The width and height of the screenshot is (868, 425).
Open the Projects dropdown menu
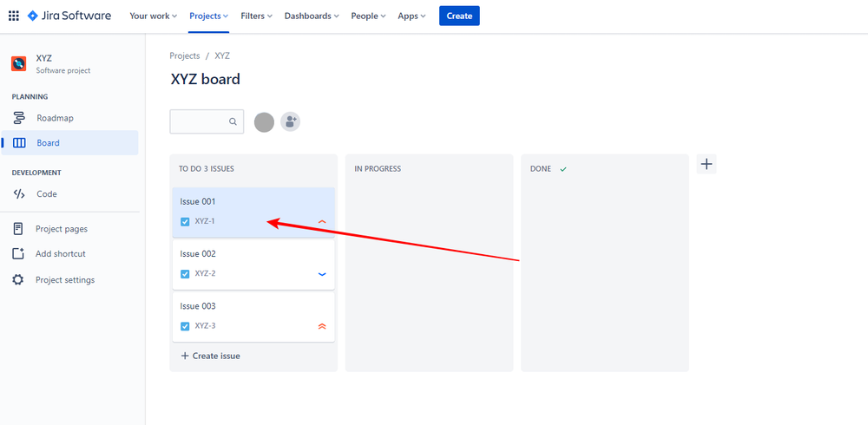208,16
